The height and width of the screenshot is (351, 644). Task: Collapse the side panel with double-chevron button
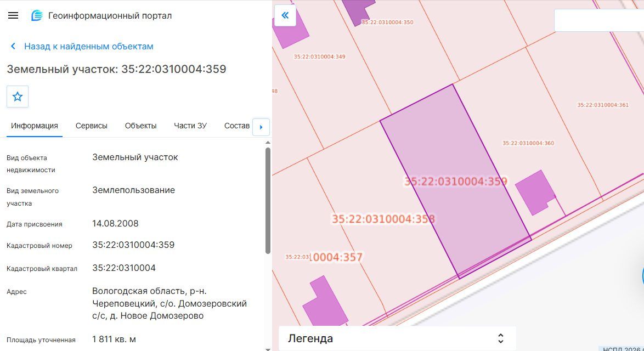285,15
